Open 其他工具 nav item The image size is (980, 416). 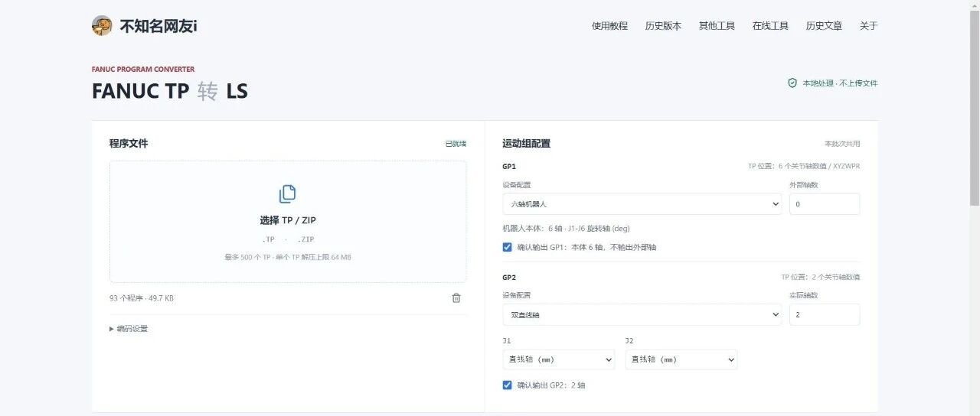(717, 26)
